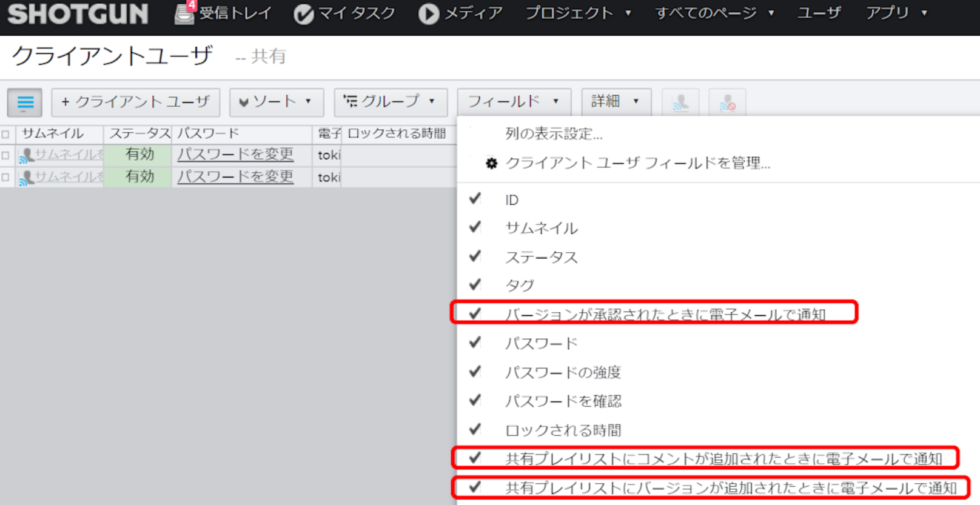This screenshot has height=505, width=980.
Task: Open the プロジェクト dropdown menu
Action: pyautogui.click(x=579, y=13)
